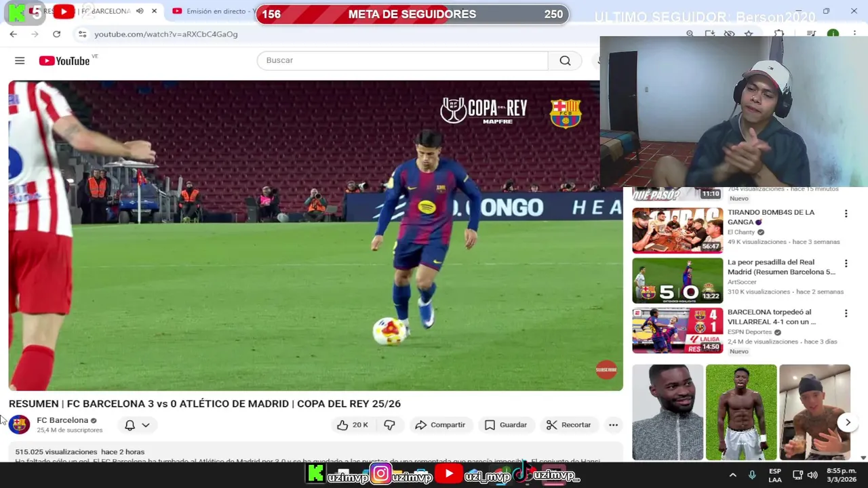Bookmark this page with the star icon

[x=749, y=34]
